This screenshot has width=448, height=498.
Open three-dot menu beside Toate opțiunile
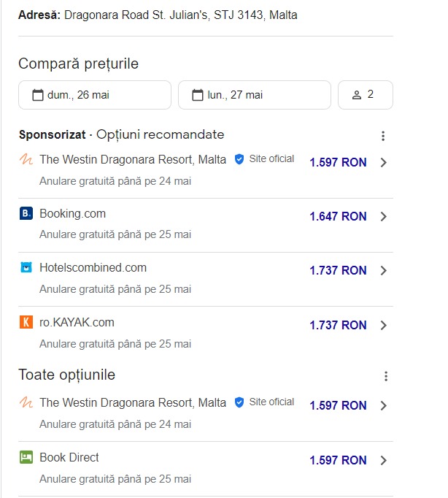point(386,376)
